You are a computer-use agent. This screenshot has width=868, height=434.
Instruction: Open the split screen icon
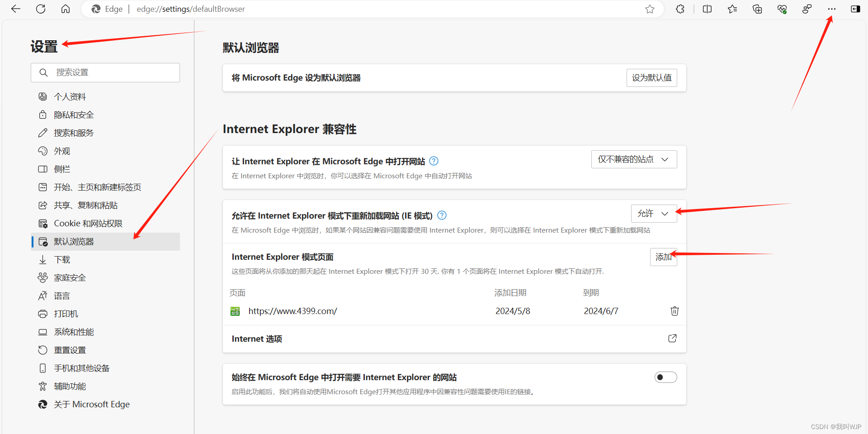[707, 9]
